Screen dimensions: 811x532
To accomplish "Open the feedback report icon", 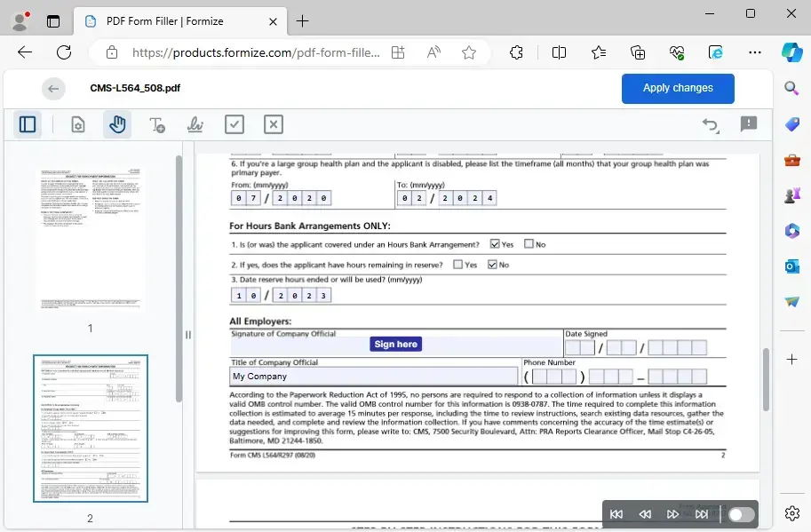I will 749,124.
